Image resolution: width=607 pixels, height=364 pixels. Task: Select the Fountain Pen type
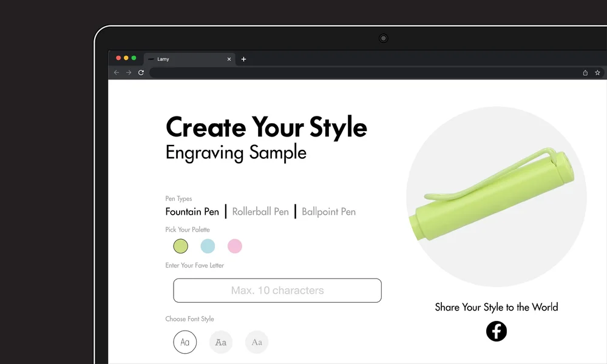click(x=192, y=212)
